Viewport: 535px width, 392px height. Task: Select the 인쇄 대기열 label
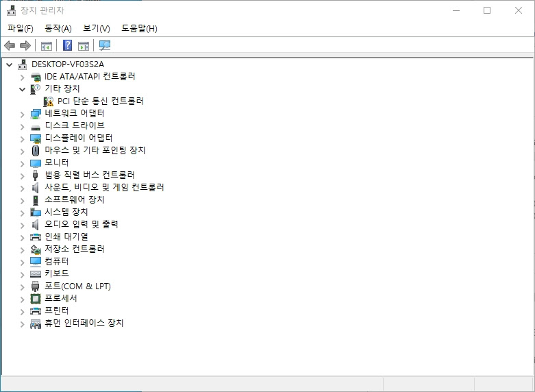pyautogui.click(x=66, y=236)
